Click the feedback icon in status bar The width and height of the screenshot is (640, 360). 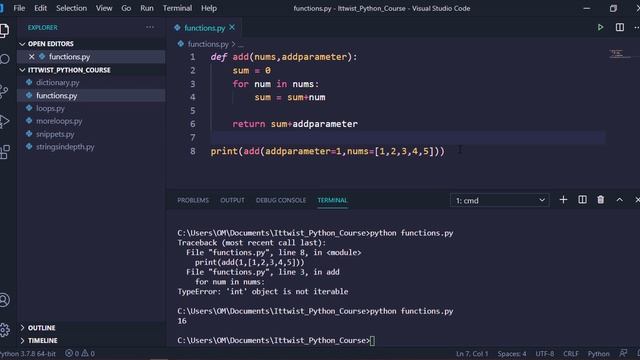(623, 353)
